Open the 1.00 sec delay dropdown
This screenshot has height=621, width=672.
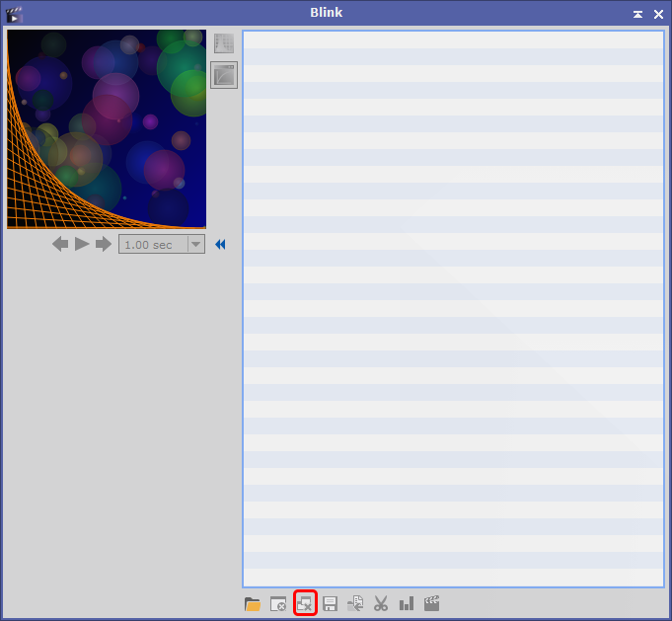point(195,244)
